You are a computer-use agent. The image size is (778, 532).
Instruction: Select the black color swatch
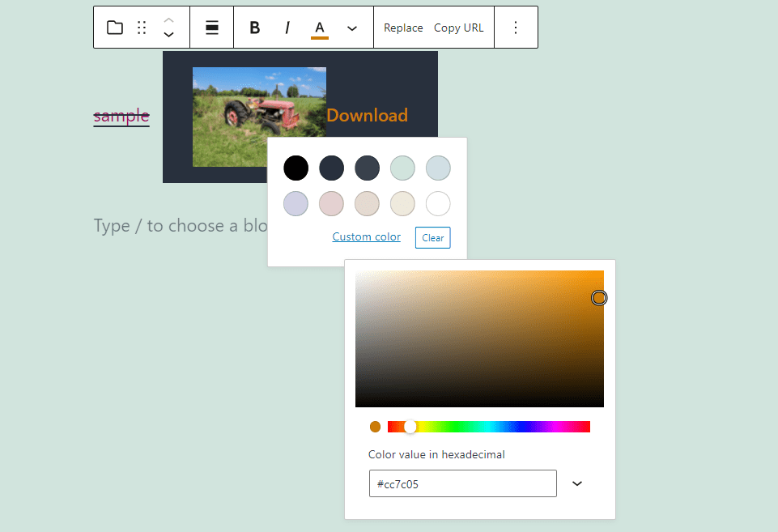(x=295, y=168)
